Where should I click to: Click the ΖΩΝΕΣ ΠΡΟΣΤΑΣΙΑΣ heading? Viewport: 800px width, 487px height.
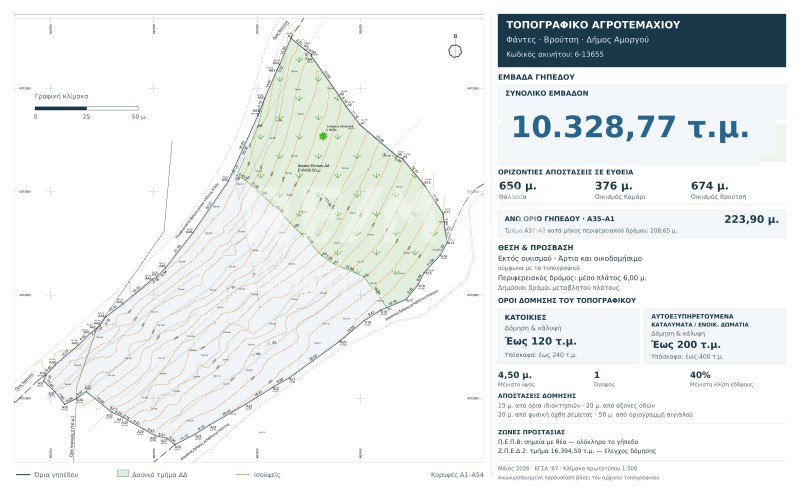click(531, 432)
